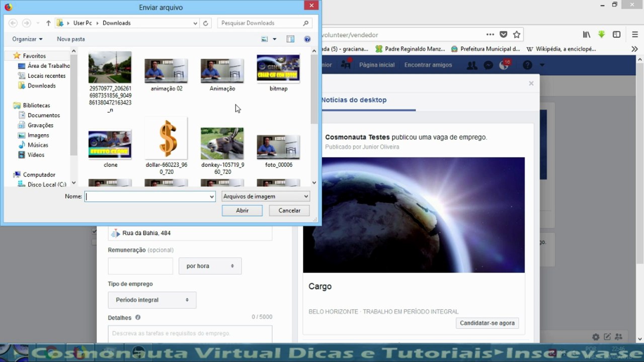Open the Organizar menu
The image size is (644, 362).
click(27, 39)
